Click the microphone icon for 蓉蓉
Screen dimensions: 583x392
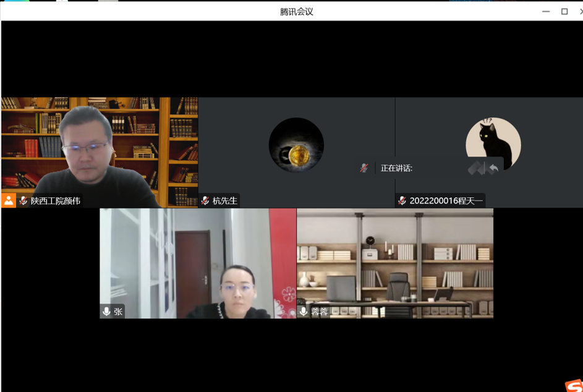pyautogui.click(x=304, y=312)
